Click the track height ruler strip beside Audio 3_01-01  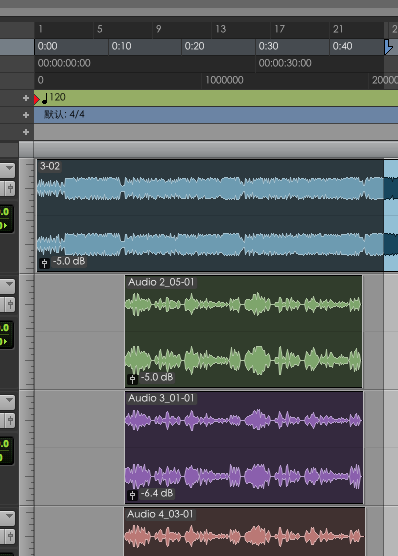(27, 447)
